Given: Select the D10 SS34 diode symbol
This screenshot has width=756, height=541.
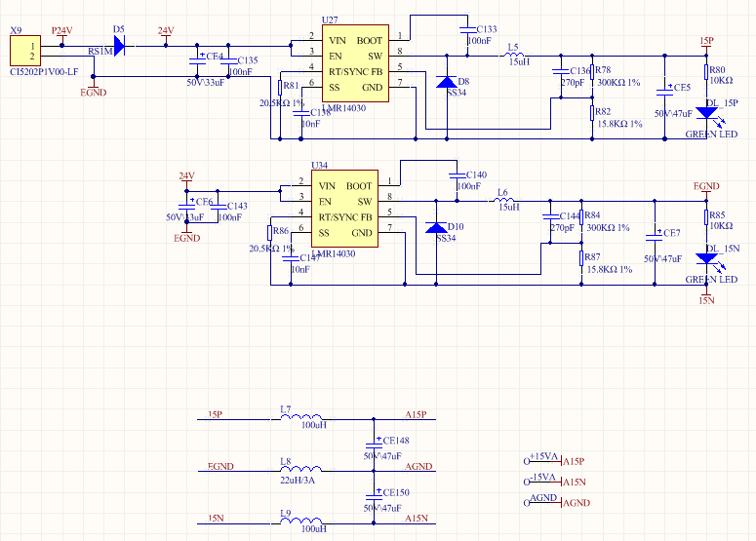Looking at the screenshot, I should point(436,227).
